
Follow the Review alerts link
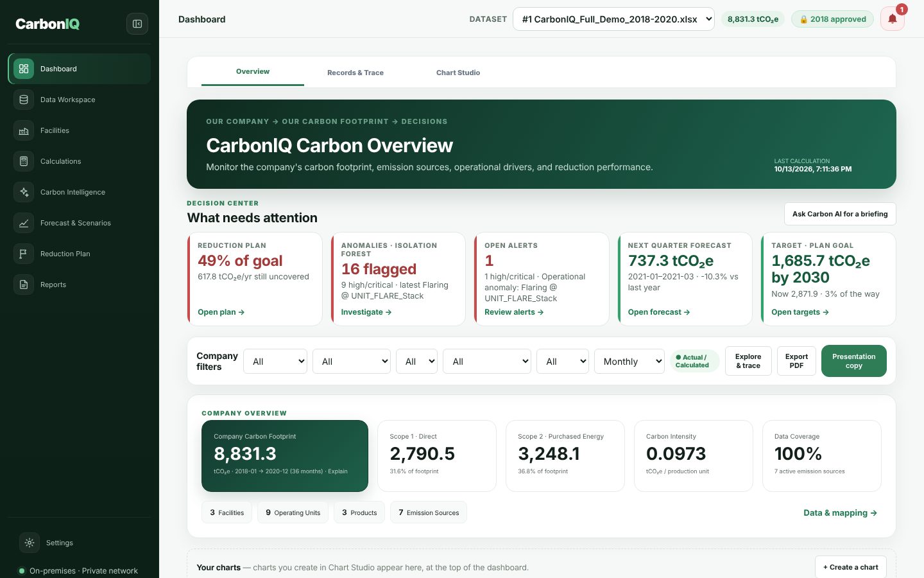pyautogui.click(x=514, y=312)
